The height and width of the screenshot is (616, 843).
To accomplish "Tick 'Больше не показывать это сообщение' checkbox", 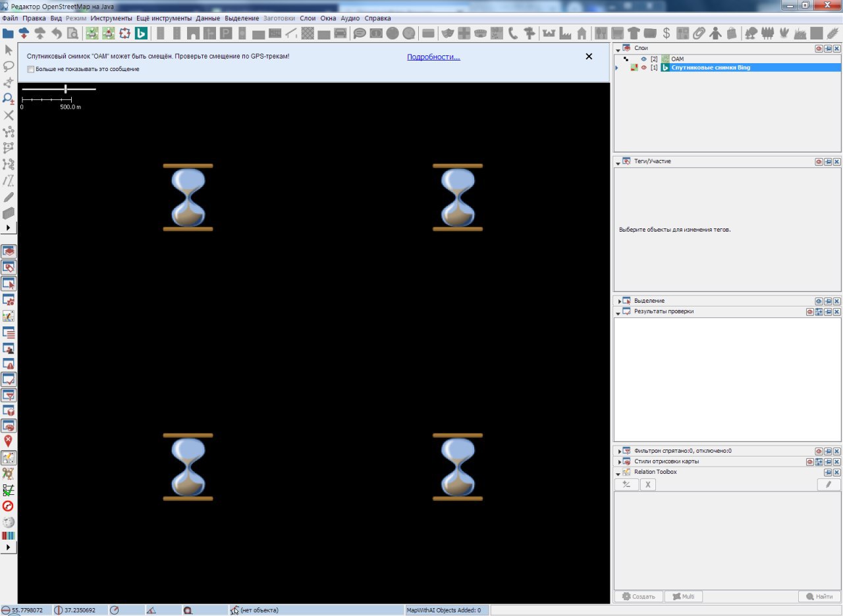I will coord(30,69).
